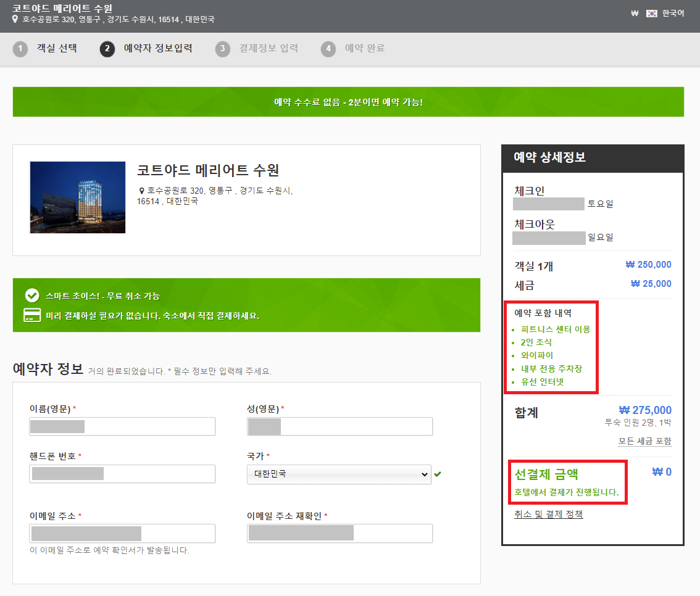Open the 한국어 language selector
700x596 pixels.
(673, 14)
